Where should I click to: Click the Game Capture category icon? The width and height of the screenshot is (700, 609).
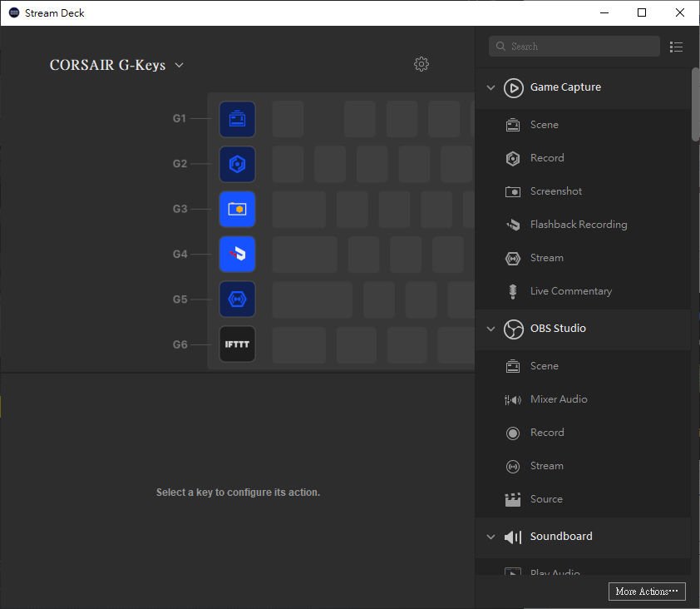pyautogui.click(x=514, y=87)
